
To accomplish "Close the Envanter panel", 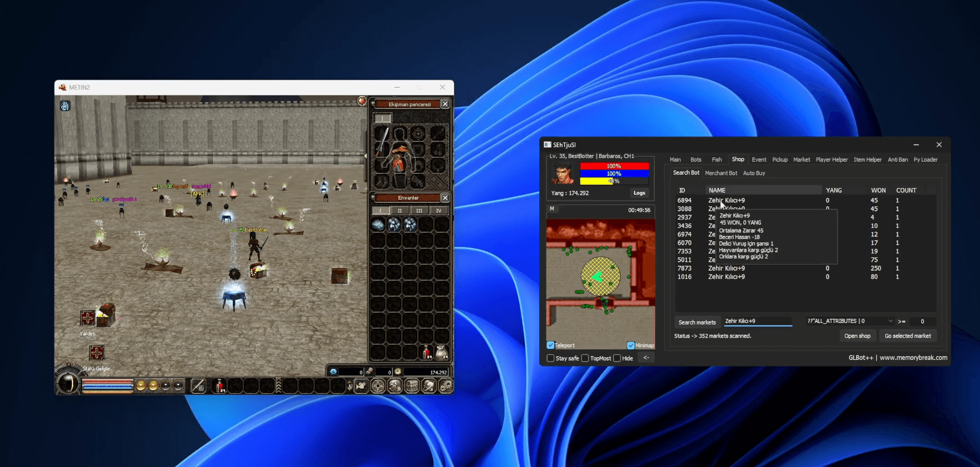I will (x=445, y=197).
